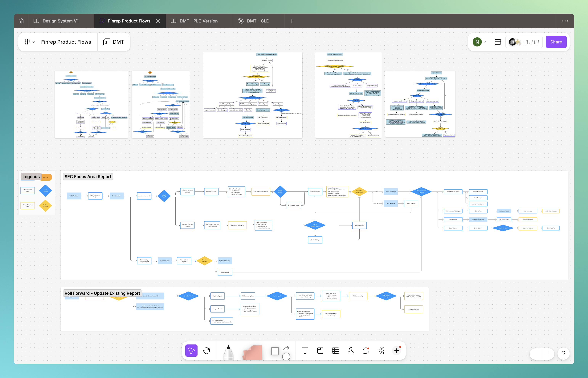588x378 pixels.
Task: Zoom out with the minus button
Action: click(536, 354)
